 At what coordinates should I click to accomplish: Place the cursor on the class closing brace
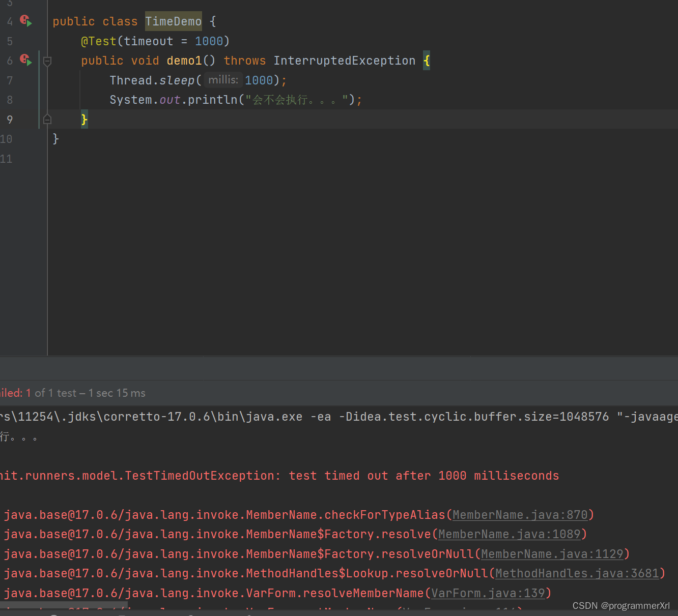tap(56, 139)
